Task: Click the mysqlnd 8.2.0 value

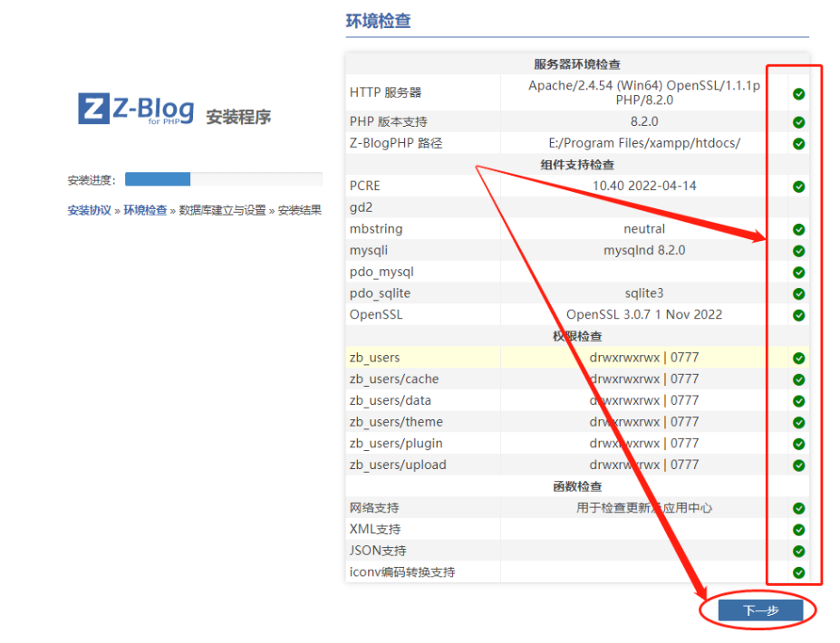Action: [644, 251]
